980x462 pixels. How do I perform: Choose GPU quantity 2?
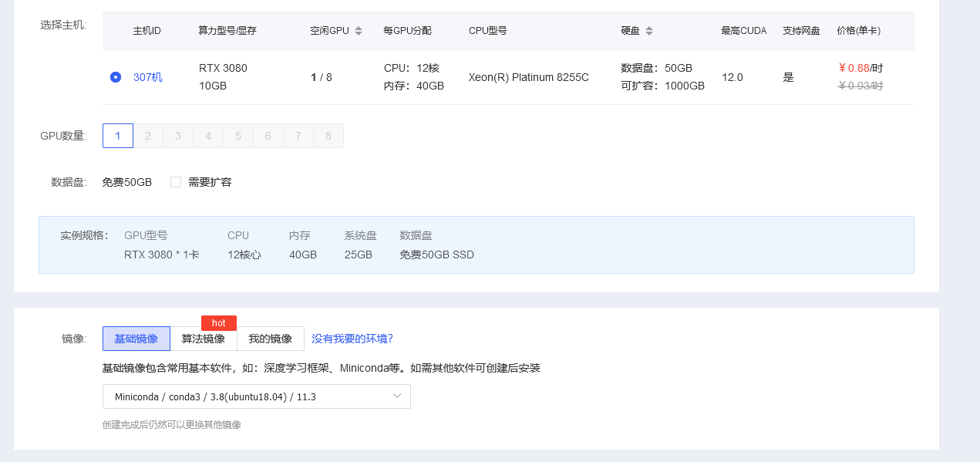[148, 136]
